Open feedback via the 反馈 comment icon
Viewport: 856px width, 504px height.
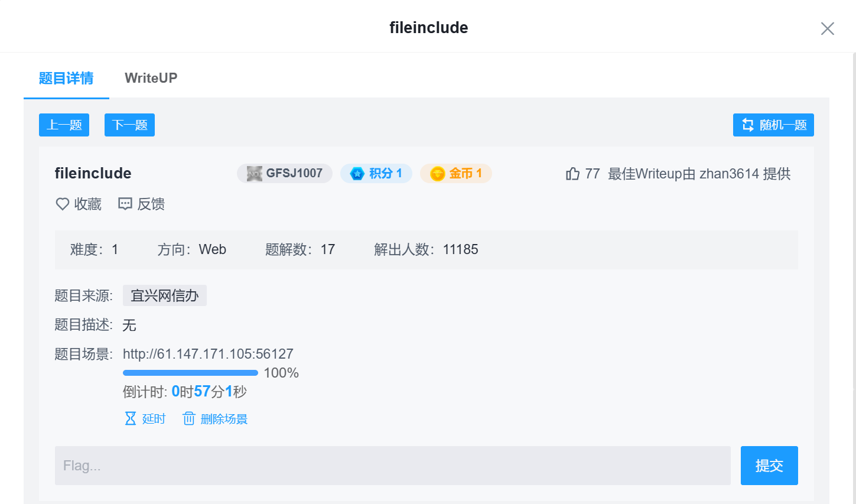pos(125,204)
